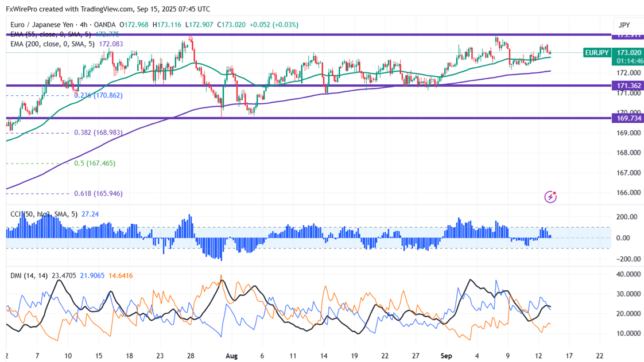The image size is (644, 362).
Task: Click the closing price C173.020 value
Action: coord(231,25)
